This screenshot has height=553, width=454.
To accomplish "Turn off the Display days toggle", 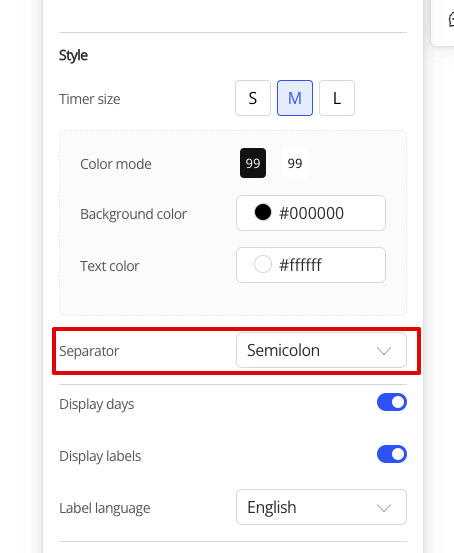I will click(x=392, y=402).
